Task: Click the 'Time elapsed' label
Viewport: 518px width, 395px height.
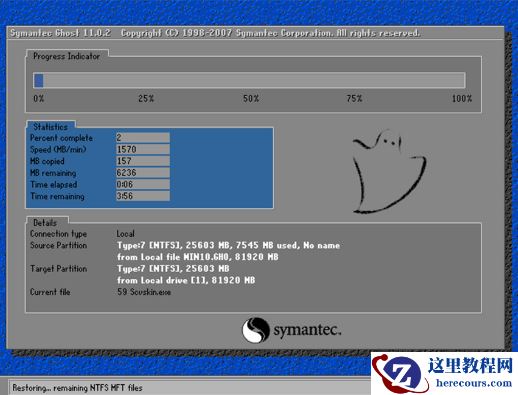Action: pyautogui.click(x=53, y=184)
